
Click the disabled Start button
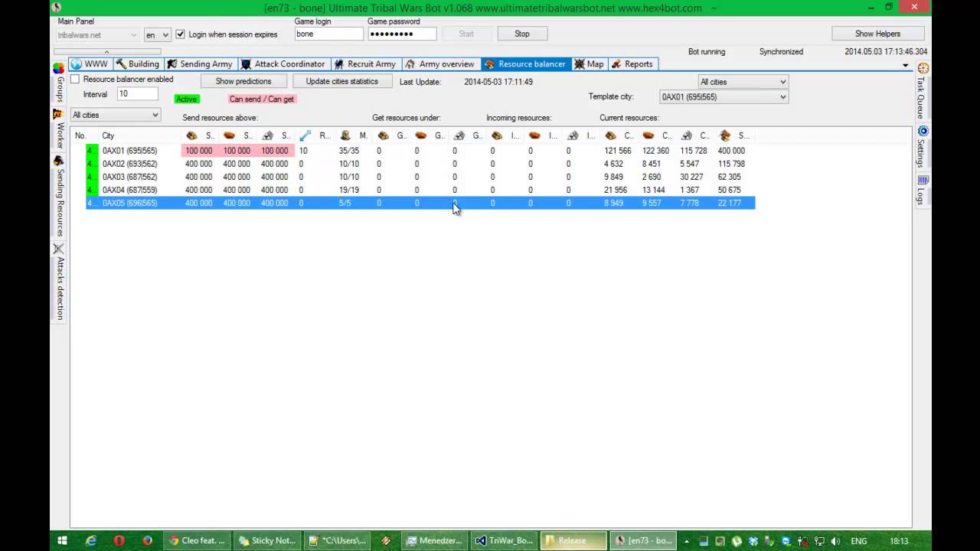pyautogui.click(x=466, y=34)
